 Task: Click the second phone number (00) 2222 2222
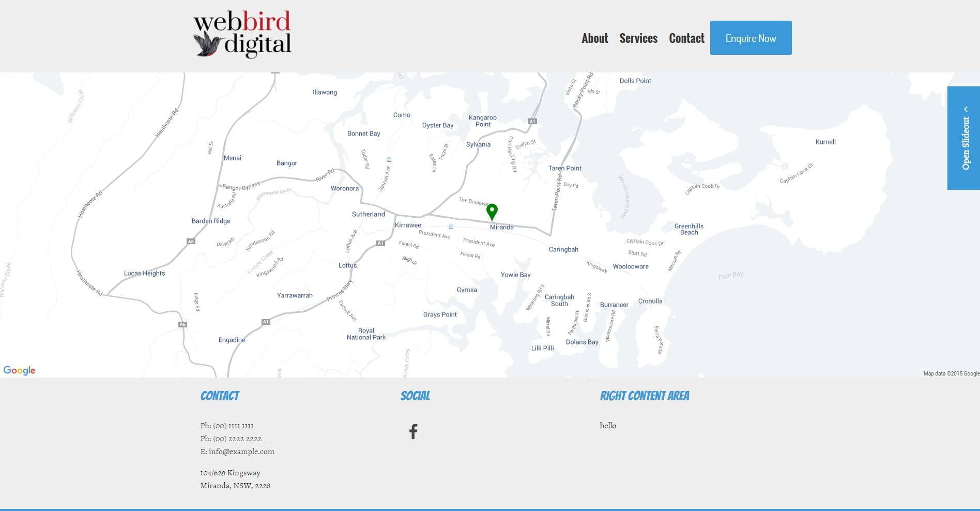pyautogui.click(x=237, y=439)
